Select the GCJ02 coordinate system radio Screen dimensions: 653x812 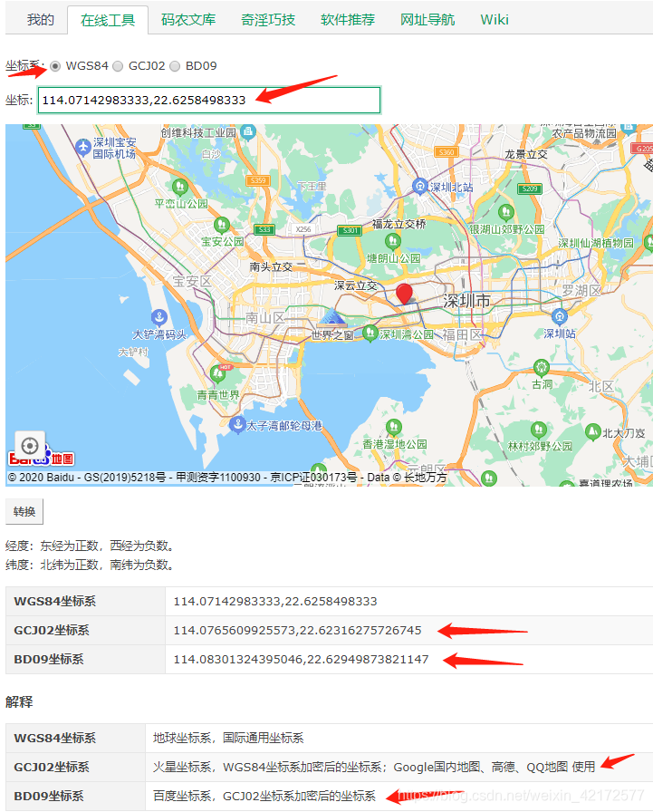118,66
